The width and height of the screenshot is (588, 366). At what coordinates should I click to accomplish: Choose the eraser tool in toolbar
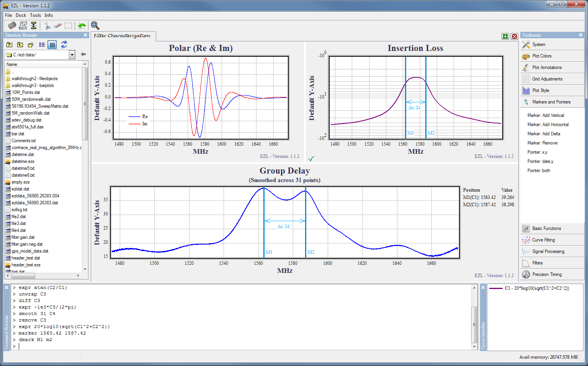57,26
